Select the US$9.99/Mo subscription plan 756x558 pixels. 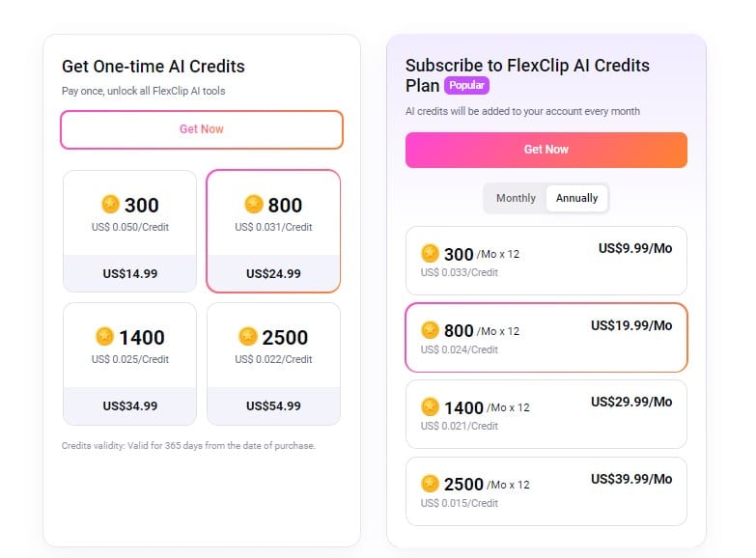pos(546,261)
